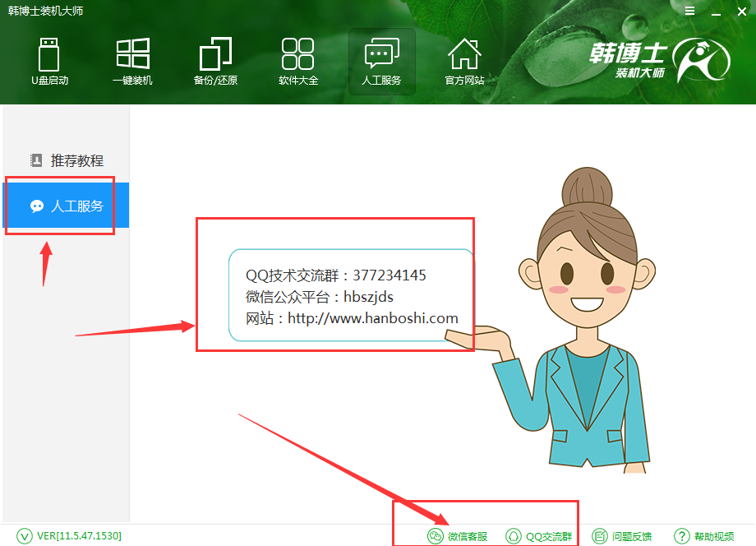Open 问题反馈 feedback in the bottom bar
Viewport: 756px width, 546px height.
pyautogui.click(x=622, y=536)
